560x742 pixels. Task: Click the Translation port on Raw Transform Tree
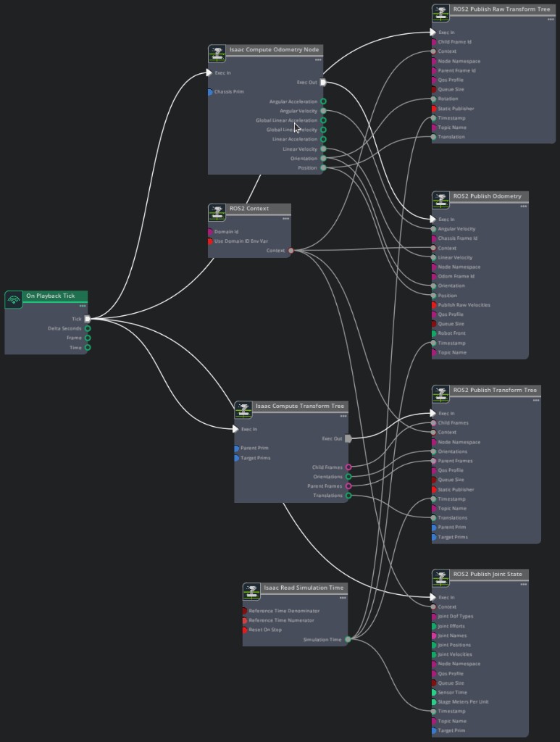(433, 137)
